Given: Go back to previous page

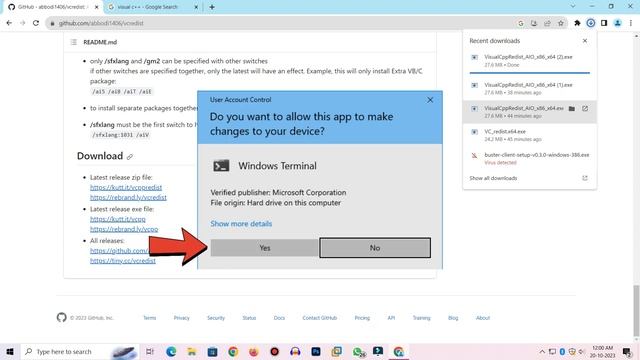Looking at the screenshot, I should [9, 23].
